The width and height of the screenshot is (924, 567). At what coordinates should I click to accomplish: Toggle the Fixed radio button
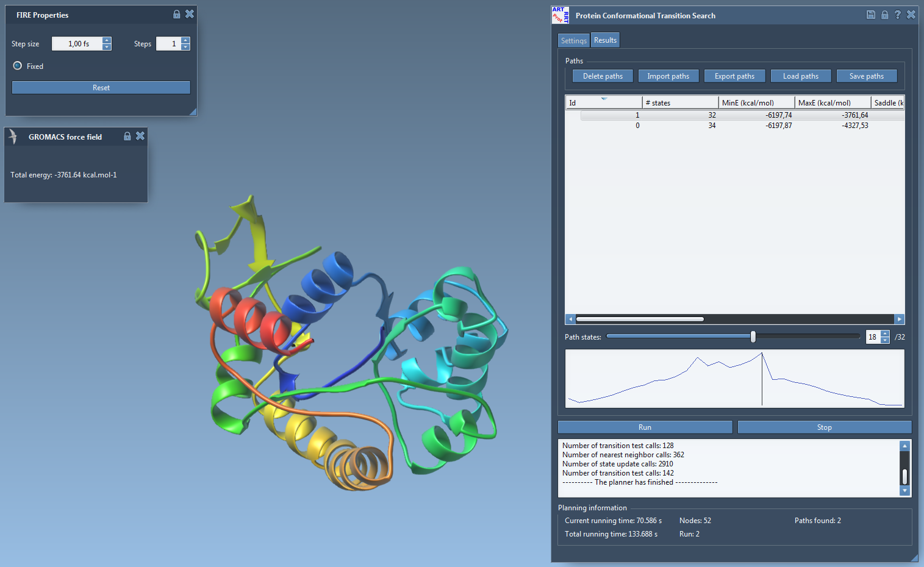click(18, 66)
